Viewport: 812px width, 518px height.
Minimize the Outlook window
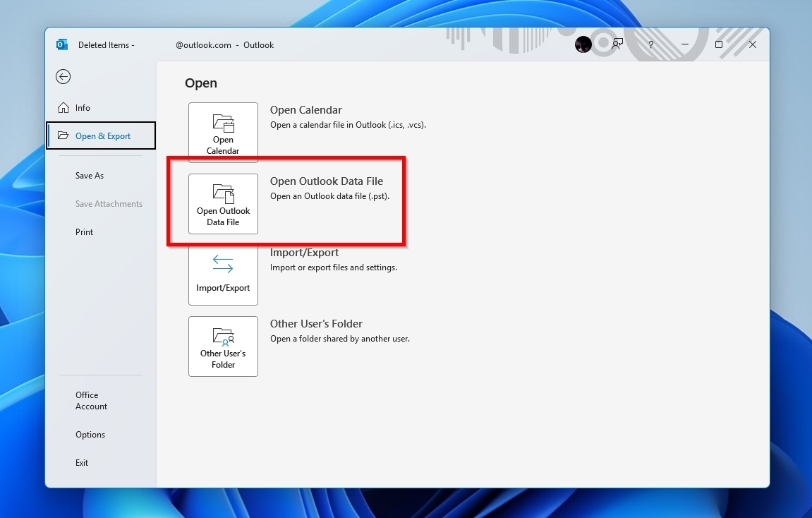coord(684,44)
